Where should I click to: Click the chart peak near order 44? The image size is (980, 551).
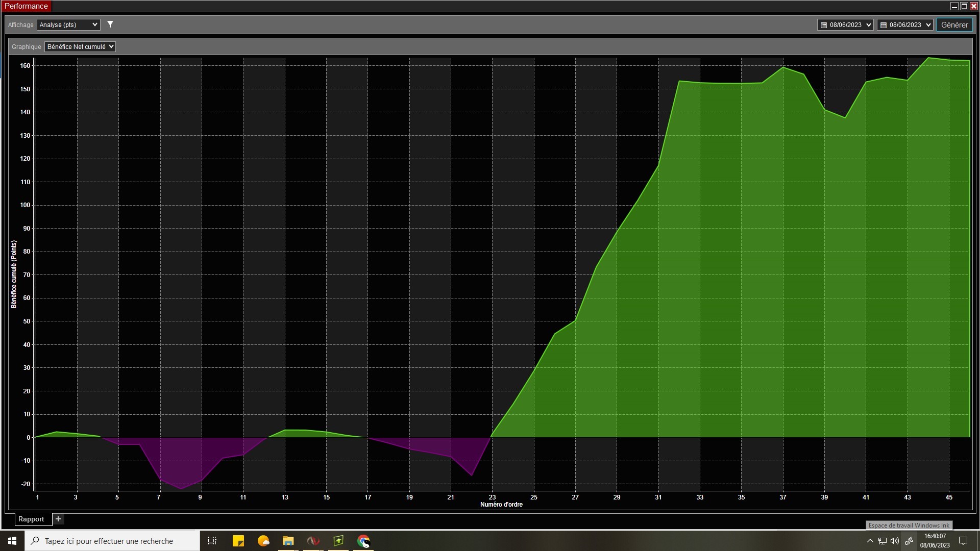pyautogui.click(x=928, y=58)
